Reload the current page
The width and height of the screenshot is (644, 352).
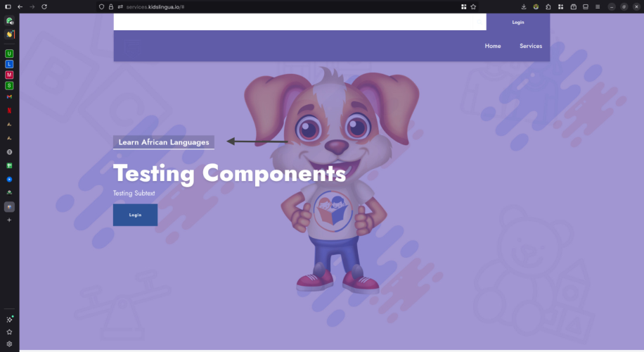click(x=44, y=6)
